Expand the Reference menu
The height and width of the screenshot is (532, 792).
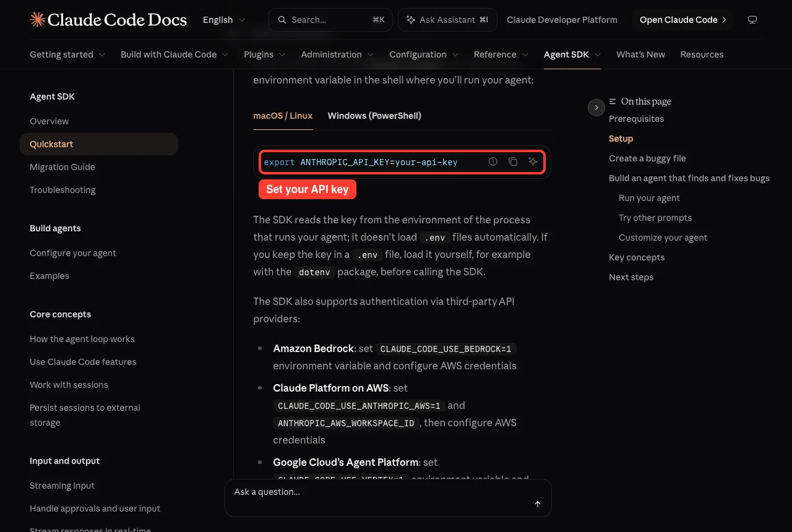[x=501, y=54]
